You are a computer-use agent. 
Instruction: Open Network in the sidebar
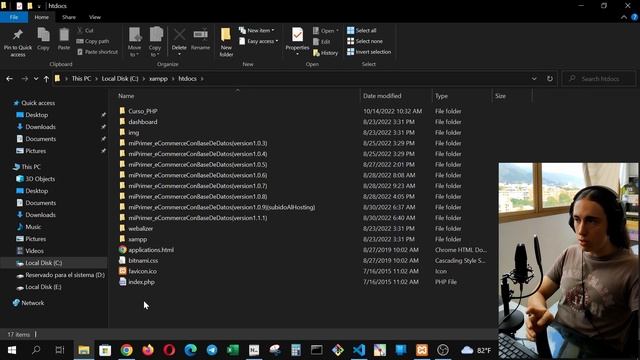33,303
